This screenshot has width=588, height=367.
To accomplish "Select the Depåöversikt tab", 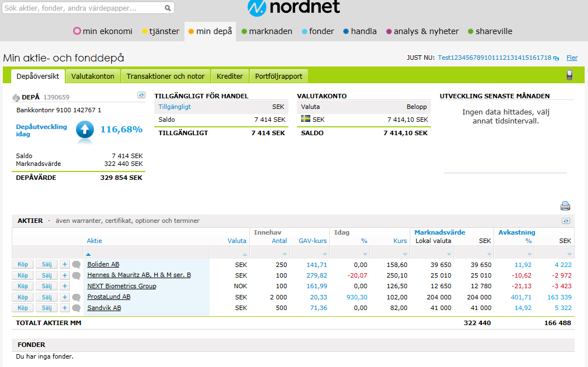I will point(38,76).
